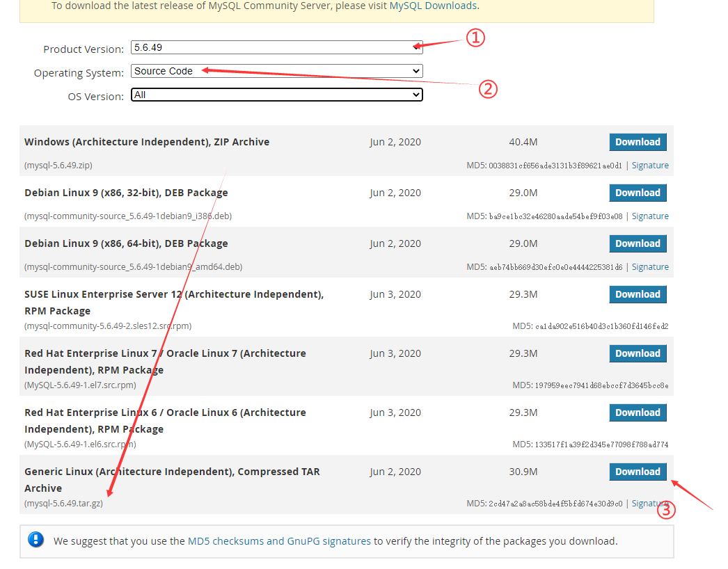Download Red Hat Enterprise Linux 7 RPM

click(x=638, y=353)
